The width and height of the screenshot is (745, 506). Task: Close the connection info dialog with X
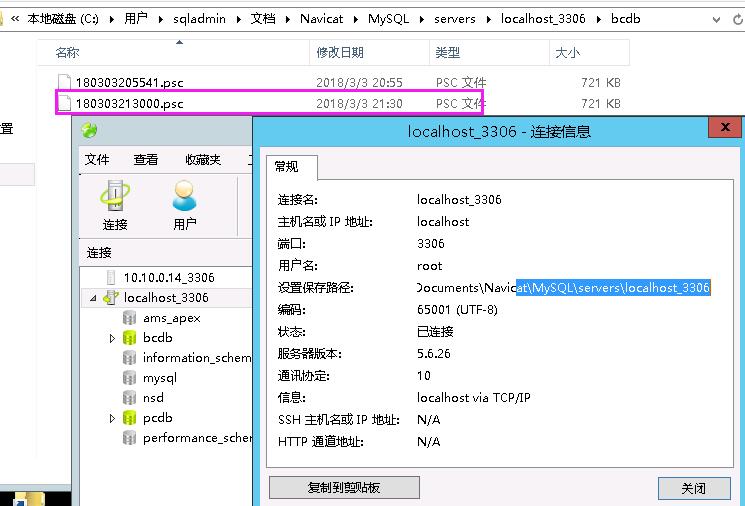(725, 127)
